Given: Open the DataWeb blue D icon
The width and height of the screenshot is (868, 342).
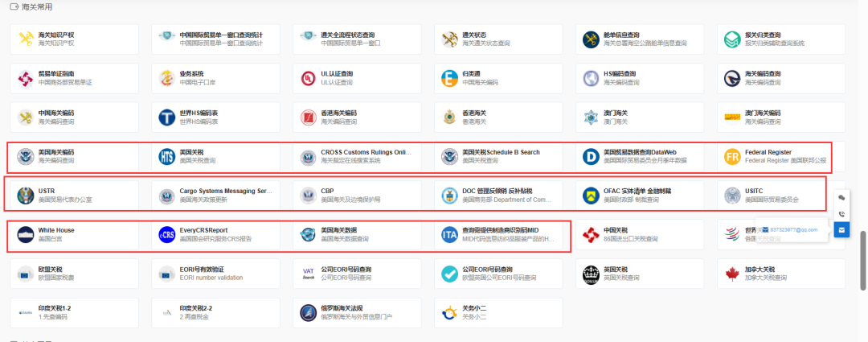Looking at the screenshot, I should click(592, 157).
